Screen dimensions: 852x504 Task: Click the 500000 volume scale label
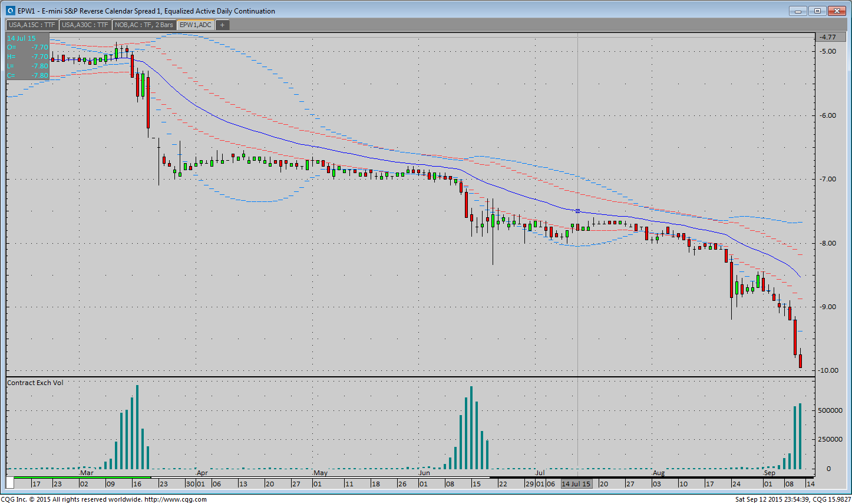tap(830, 410)
